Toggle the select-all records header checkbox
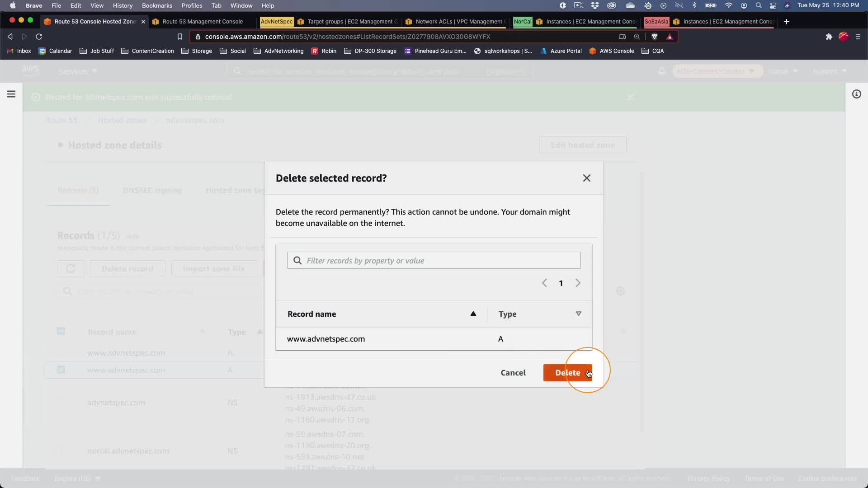This screenshot has width=868, height=488. (61, 332)
